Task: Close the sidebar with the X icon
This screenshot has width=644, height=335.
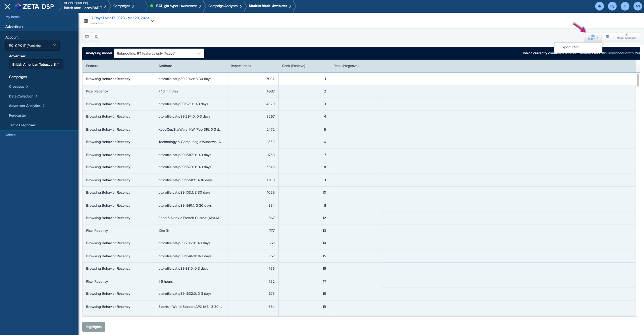Action: tap(7, 6)
